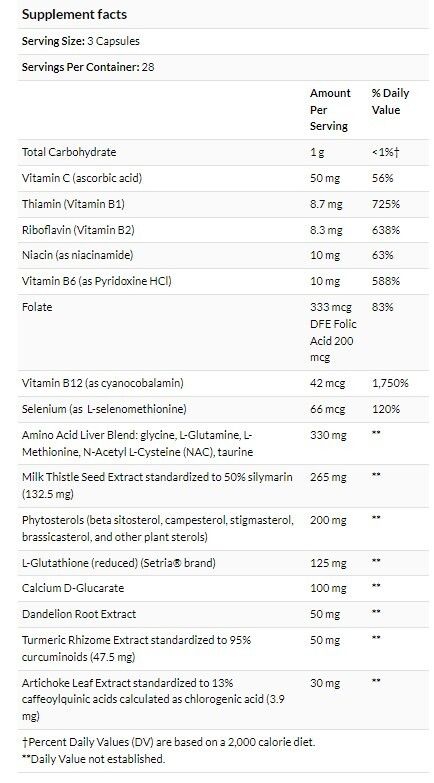434x783 pixels.
Task: Click the Vitamin C (ascorbic acid) entry
Action: click(82, 178)
